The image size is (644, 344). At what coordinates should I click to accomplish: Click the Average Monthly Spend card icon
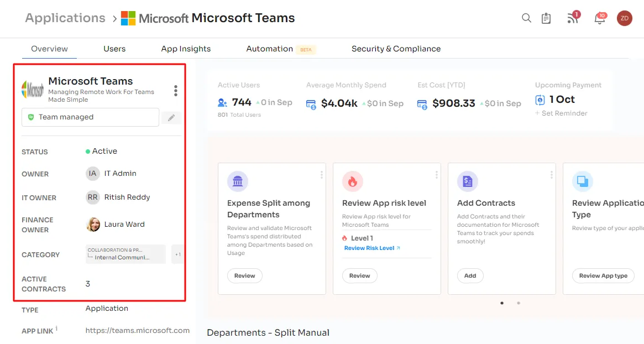[x=311, y=105]
